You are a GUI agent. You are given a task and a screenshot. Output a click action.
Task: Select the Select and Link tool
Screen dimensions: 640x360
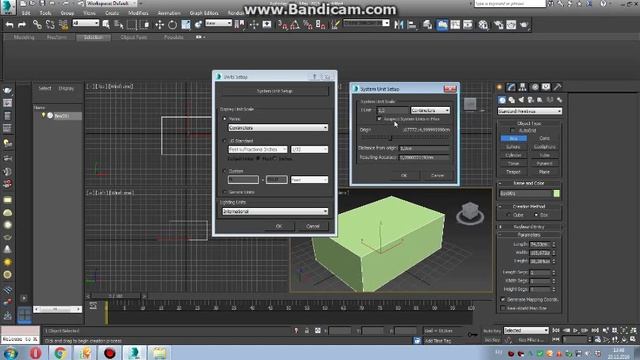[x=37, y=25]
